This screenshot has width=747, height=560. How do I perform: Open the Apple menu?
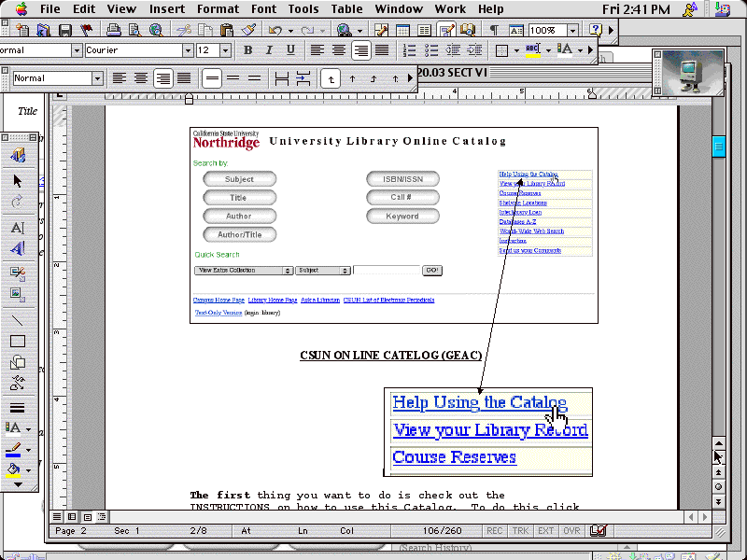pyautogui.click(x=21, y=8)
